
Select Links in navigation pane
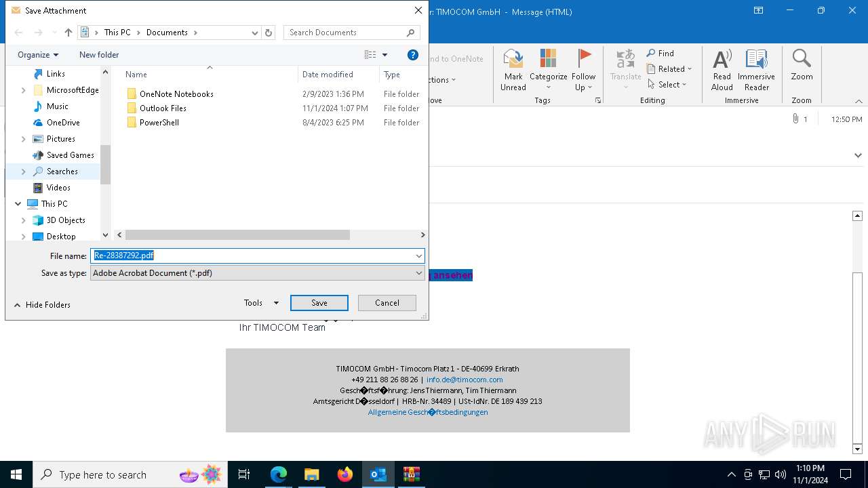tap(56, 74)
